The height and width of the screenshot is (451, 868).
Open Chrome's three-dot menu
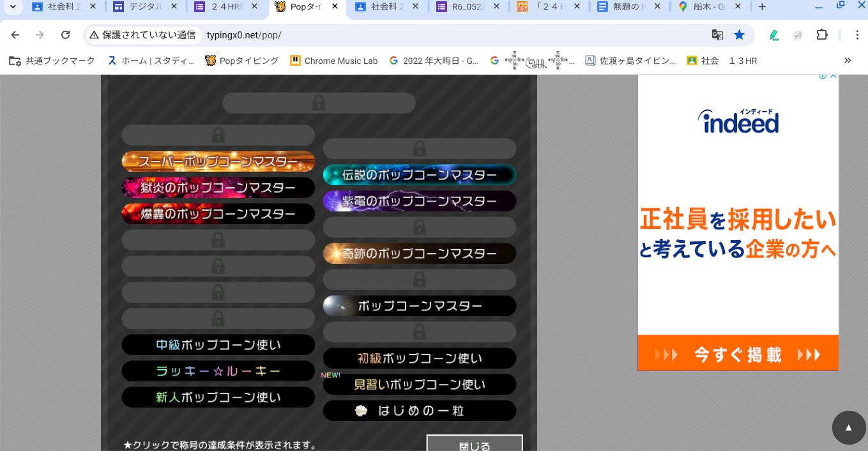click(857, 35)
